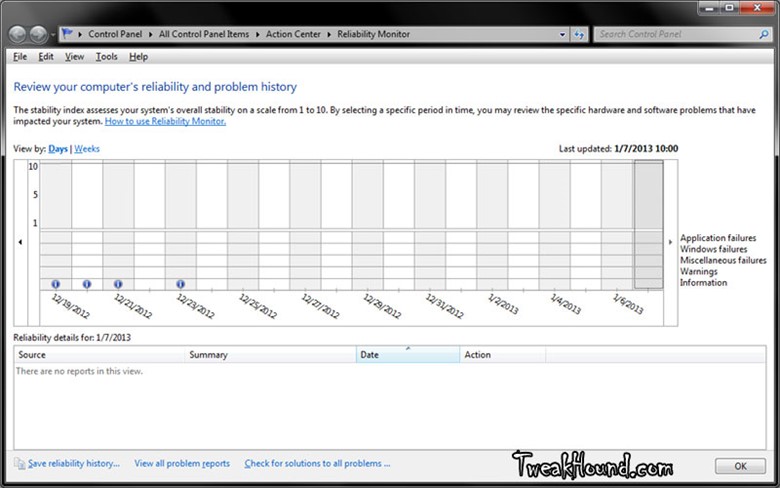Click the document icon beside Save reliability history

pyautogui.click(x=19, y=464)
